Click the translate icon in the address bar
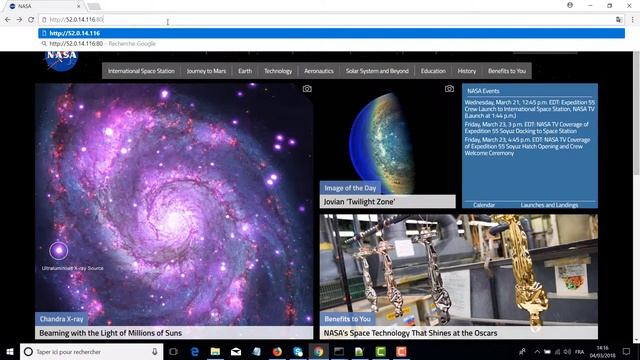The image size is (640, 360). pos(619,19)
